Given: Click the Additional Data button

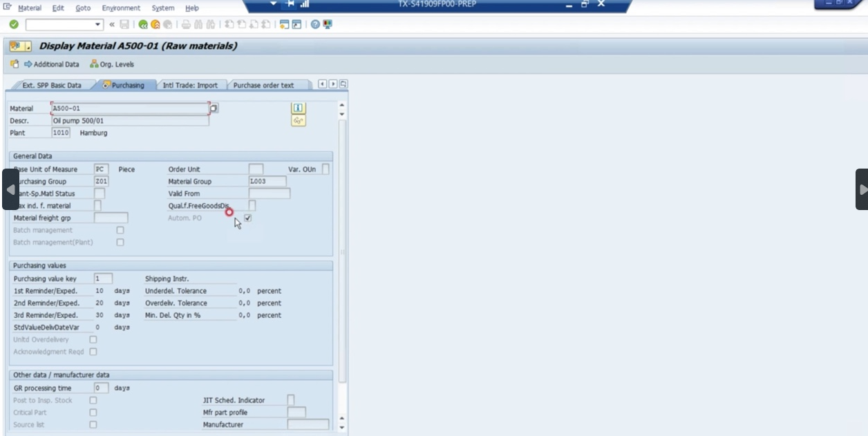Looking at the screenshot, I should 52,64.
